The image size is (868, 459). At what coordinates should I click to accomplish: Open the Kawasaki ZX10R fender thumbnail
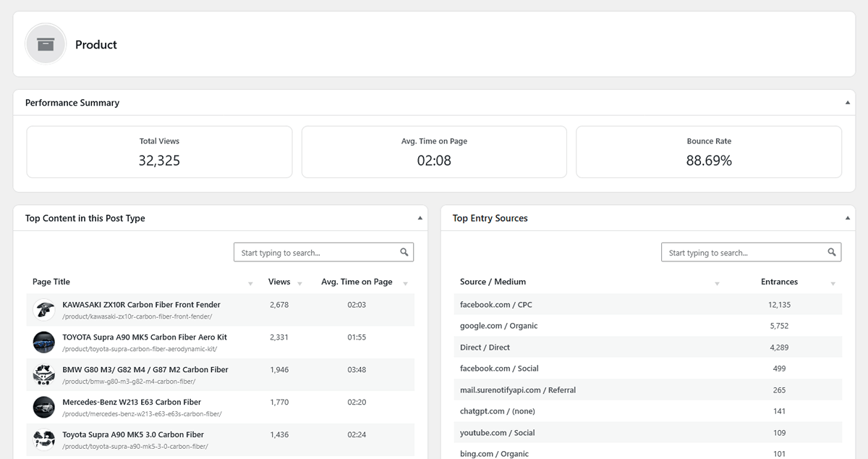pyautogui.click(x=44, y=310)
